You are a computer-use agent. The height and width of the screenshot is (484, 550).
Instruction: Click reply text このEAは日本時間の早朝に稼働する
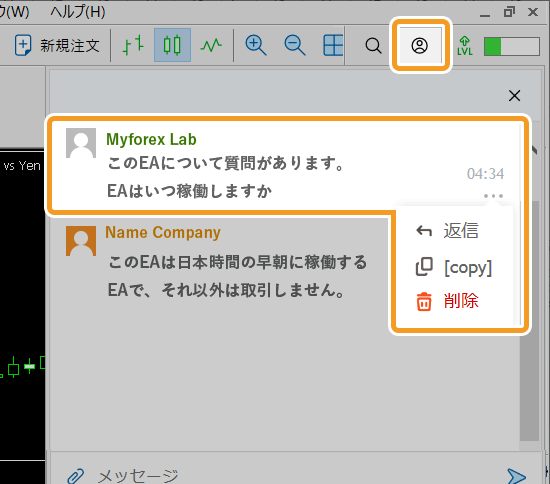point(238,262)
